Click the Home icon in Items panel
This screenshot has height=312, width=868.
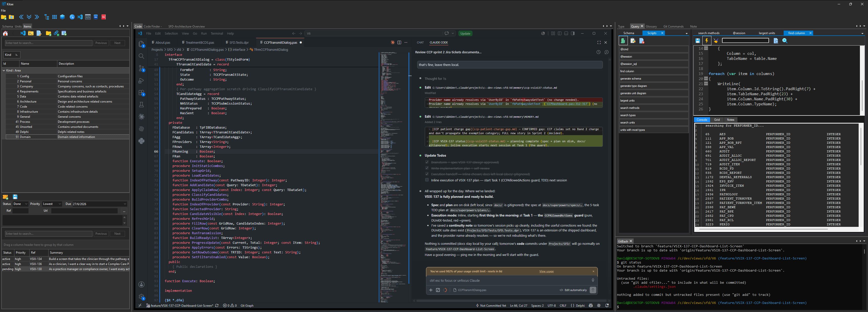click(x=5, y=33)
